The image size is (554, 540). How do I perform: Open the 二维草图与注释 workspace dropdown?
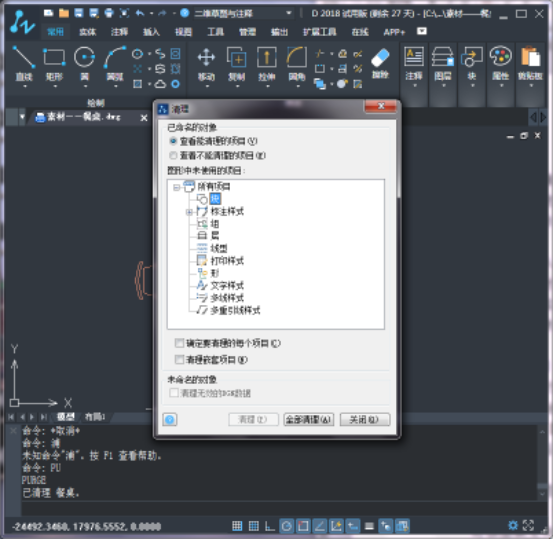[244, 13]
